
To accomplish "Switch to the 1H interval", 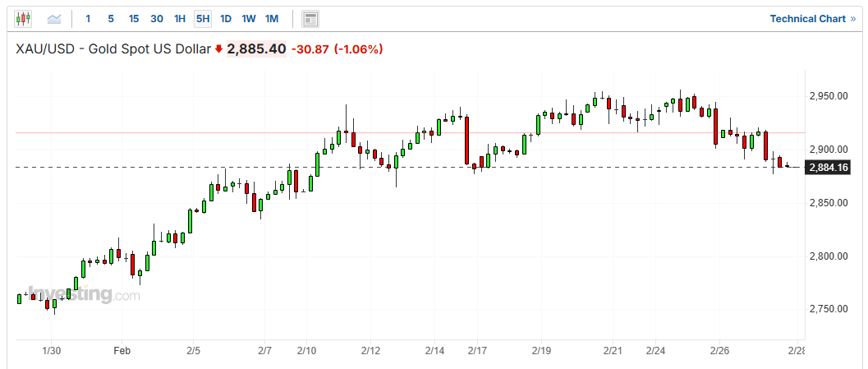I will pos(180,19).
